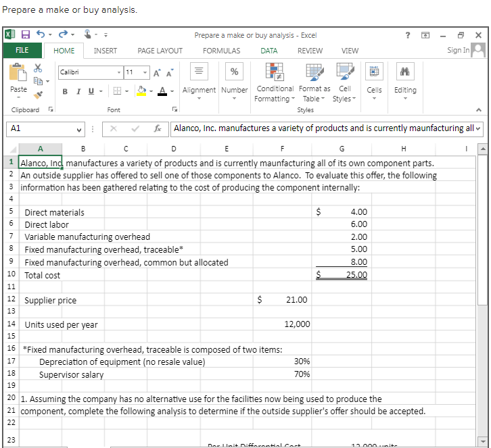Switch to the DATA tab
The width and height of the screenshot is (491, 448).
(x=269, y=51)
